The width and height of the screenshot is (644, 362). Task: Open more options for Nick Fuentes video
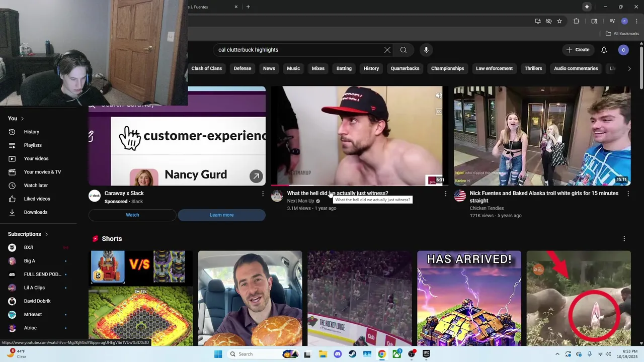(x=628, y=194)
